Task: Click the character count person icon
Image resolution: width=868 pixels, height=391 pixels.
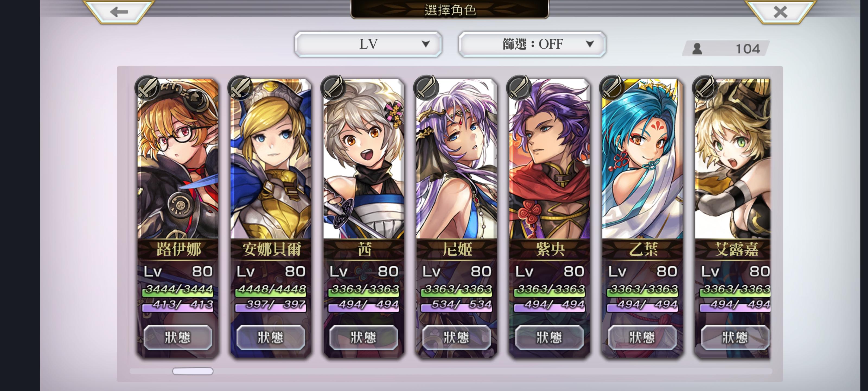Action: 697,49
